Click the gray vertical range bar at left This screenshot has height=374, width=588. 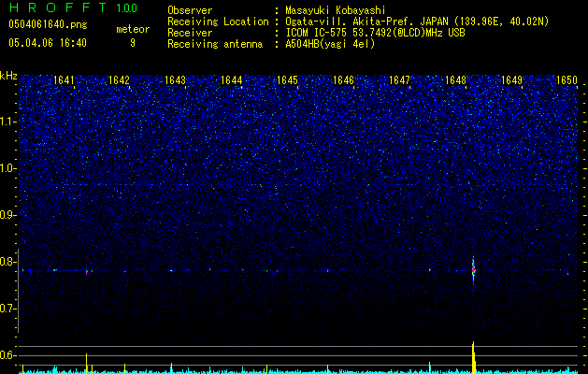(19, 291)
